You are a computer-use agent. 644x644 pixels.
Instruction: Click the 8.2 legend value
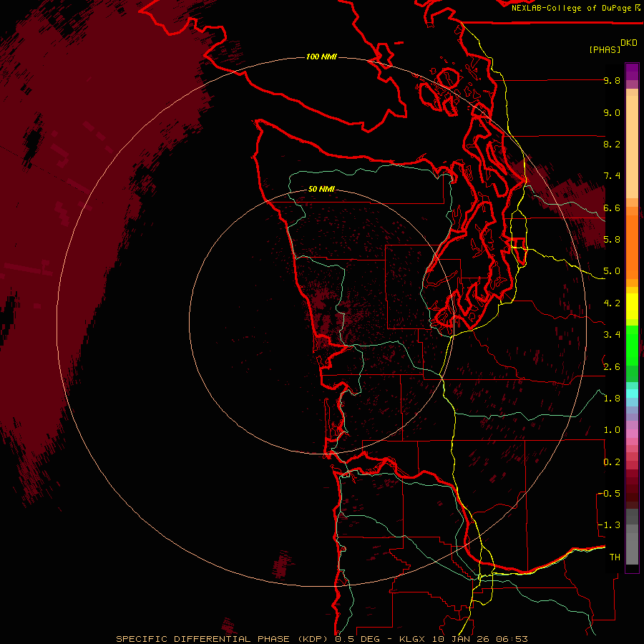[x=612, y=144]
